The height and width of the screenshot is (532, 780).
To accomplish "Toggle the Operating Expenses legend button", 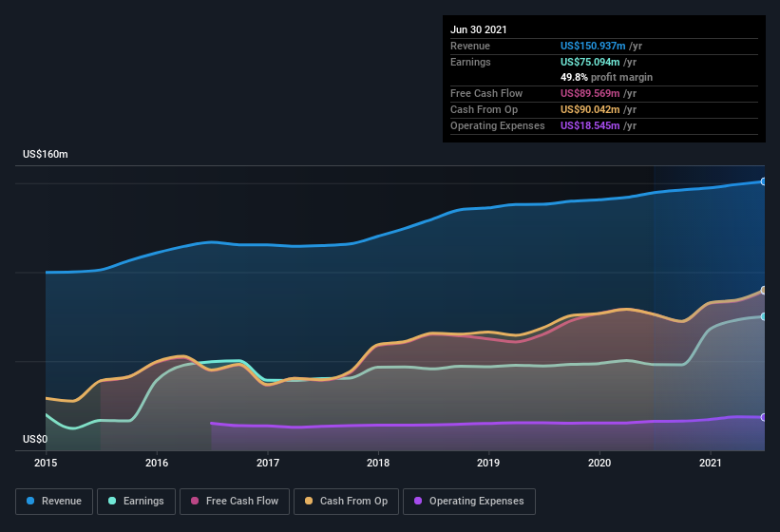I will [x=469, y=502].
